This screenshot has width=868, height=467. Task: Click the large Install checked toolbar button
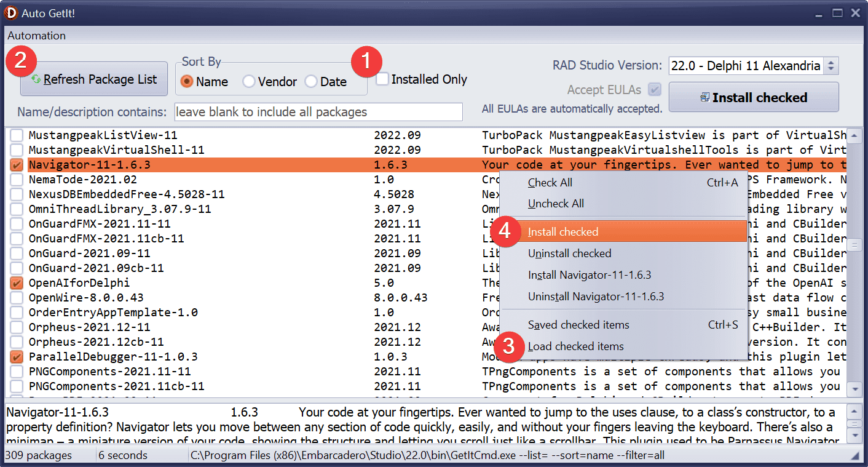pyautogui.click(x=754, y=97)
